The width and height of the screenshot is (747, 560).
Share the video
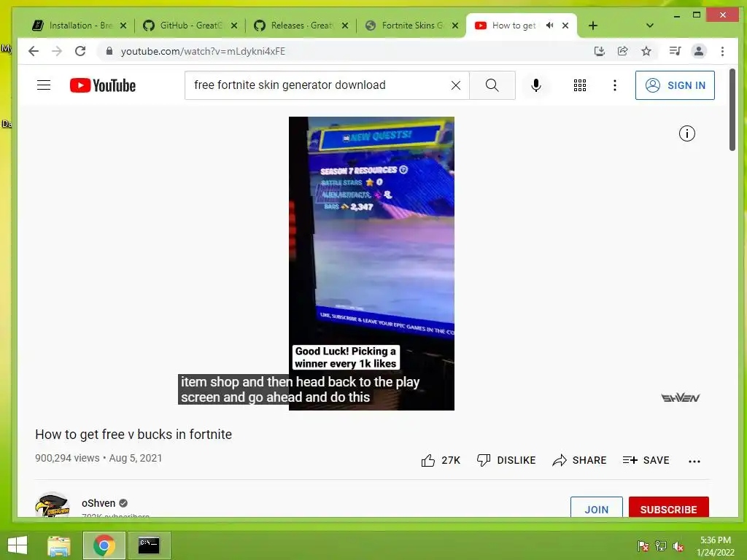click(x=579, y=461)
